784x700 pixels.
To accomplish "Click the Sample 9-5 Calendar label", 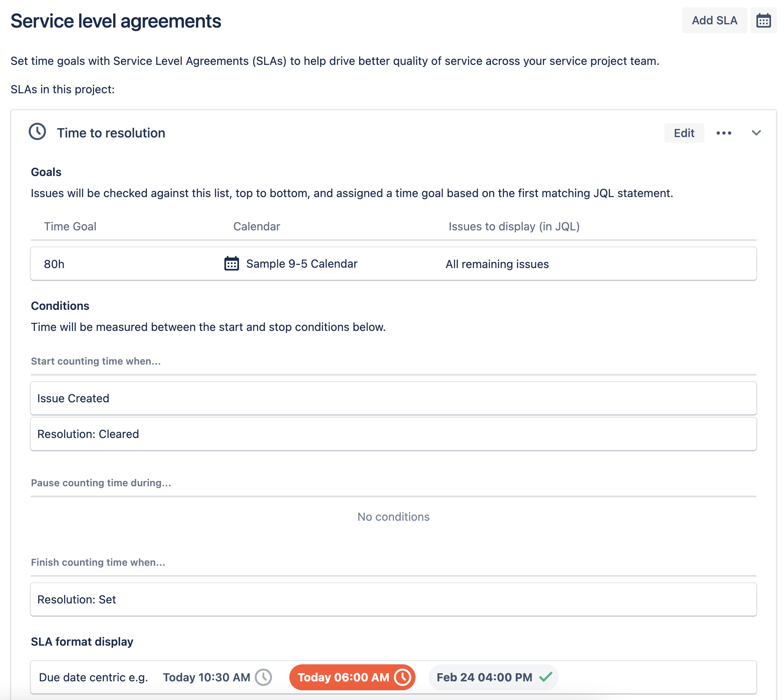I will click(302, 264).
